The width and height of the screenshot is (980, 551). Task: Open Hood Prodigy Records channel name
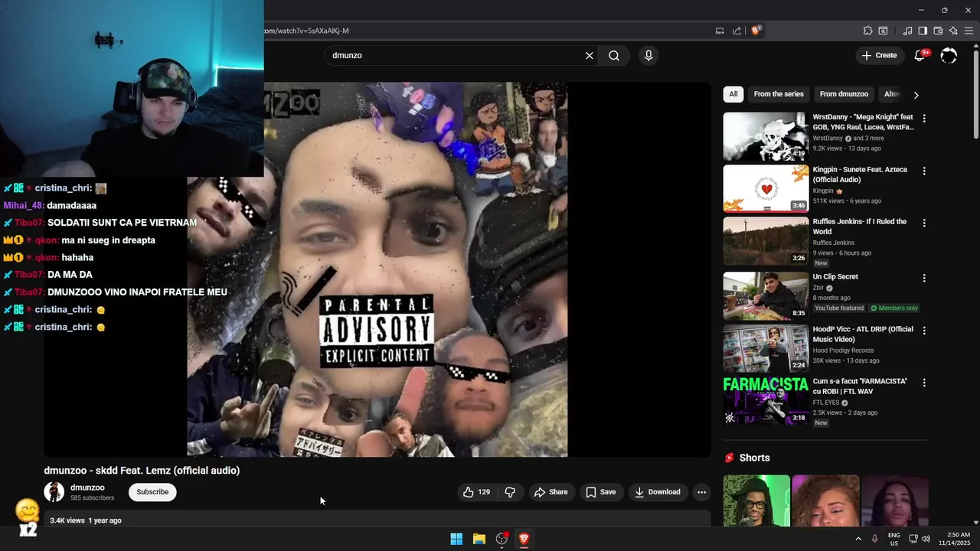click(844, 350)
